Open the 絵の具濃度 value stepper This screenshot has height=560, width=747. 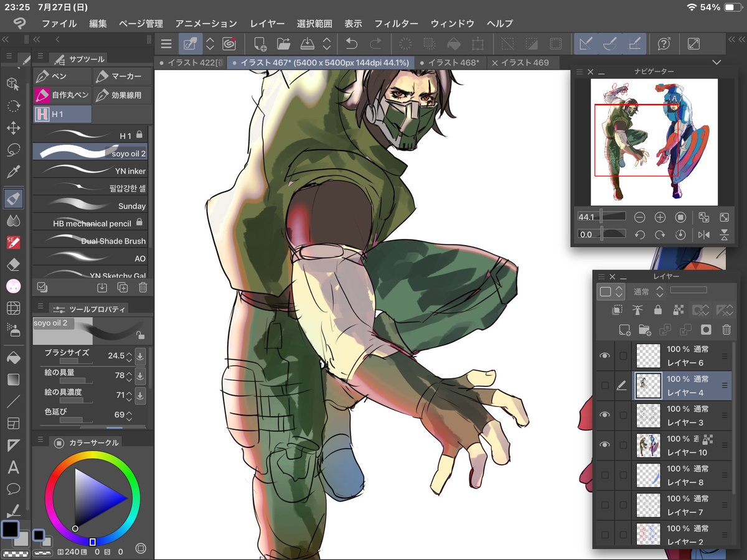coord(129,395)
